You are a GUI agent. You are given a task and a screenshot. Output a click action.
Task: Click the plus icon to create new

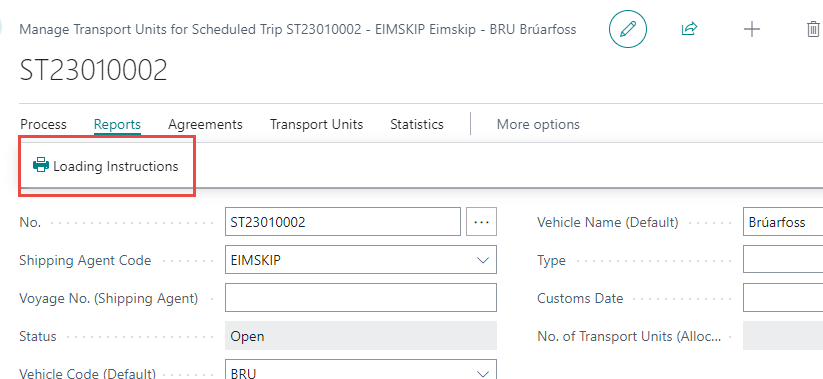pos(752,29)
